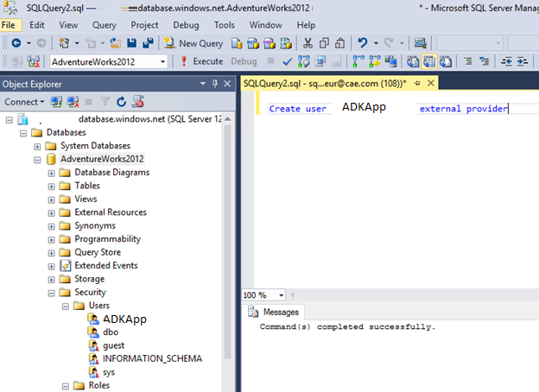Image resolution: width=539 pixels, height=392 pixels.
Task: Toggle Results to Grid mode
Action: [429, 62]
